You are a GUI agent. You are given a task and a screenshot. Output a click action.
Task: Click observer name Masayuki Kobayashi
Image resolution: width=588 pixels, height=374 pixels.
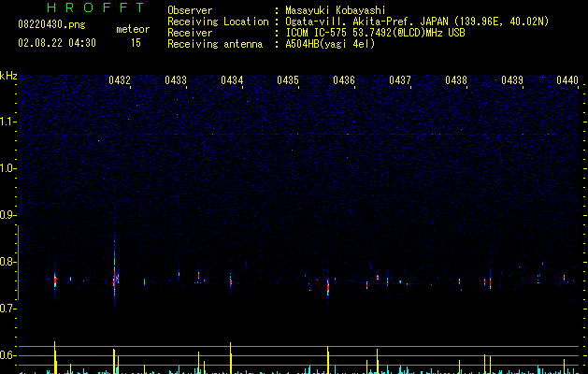point(336,10)
